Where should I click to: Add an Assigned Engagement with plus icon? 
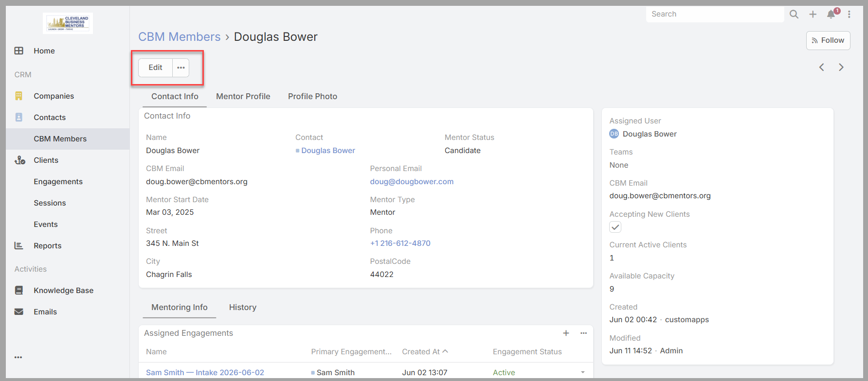tap(566, 333)
